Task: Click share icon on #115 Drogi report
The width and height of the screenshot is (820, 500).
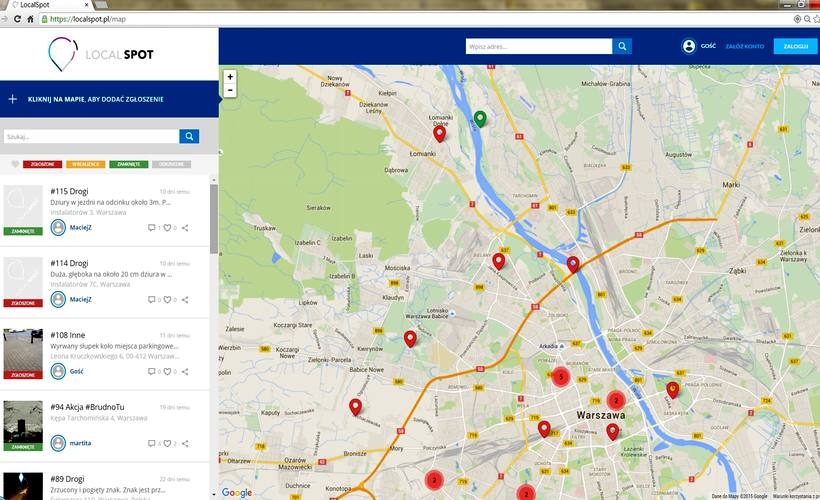Action: click(x=185, y=228)
